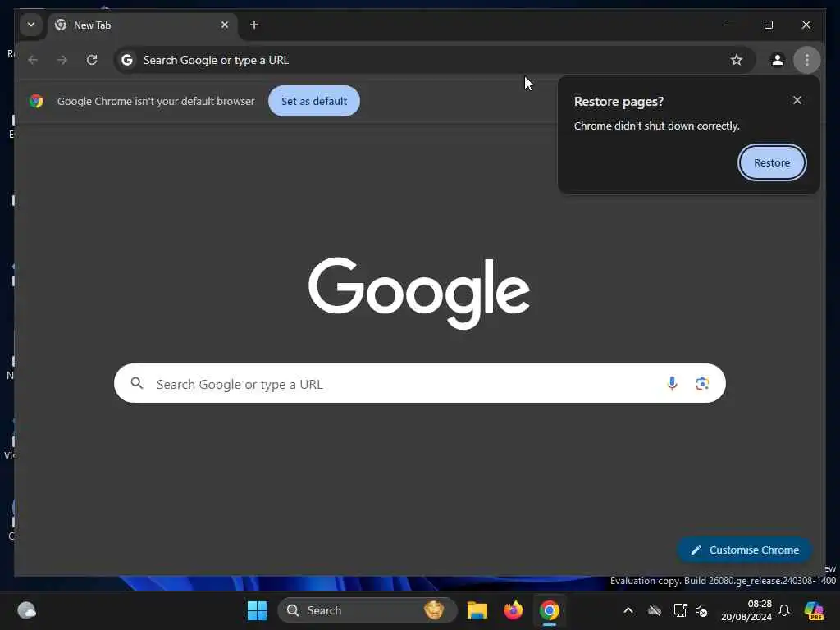This screenshot has width=840, height=630.
Task: Bookmark this tab with star icon
Action: tap(737, 60)
